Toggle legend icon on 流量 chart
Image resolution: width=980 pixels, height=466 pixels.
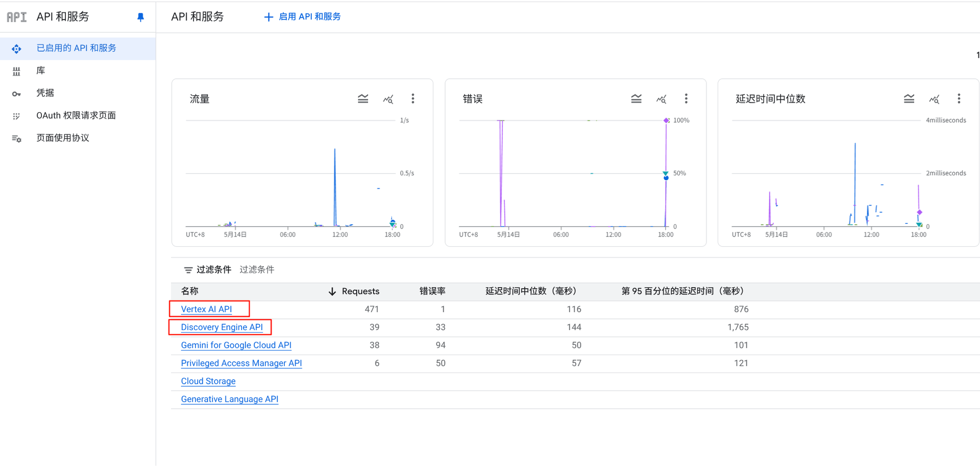tap(363, 99)
